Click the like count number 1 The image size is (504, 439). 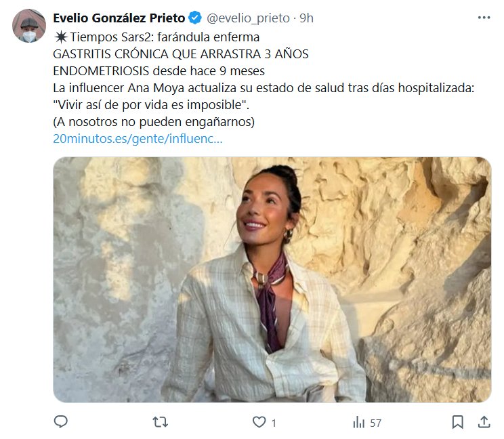[x=274, y=423]
